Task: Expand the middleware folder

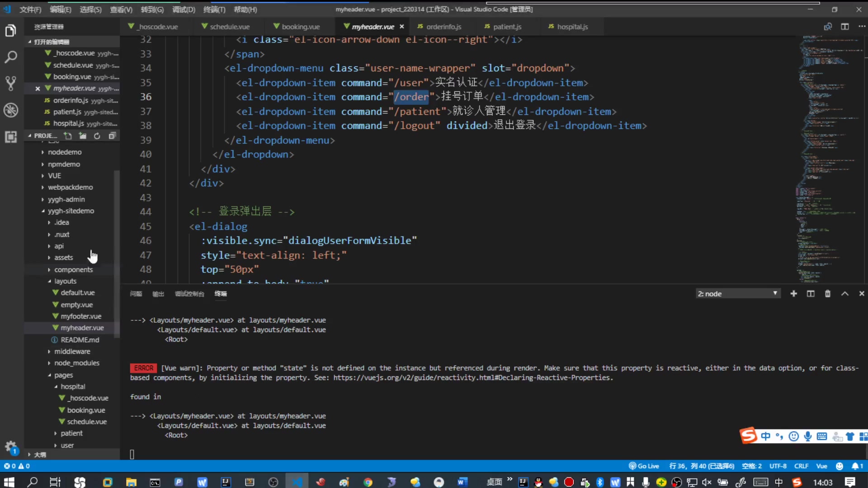Action: pyautogui.click(x=72, y=352)
